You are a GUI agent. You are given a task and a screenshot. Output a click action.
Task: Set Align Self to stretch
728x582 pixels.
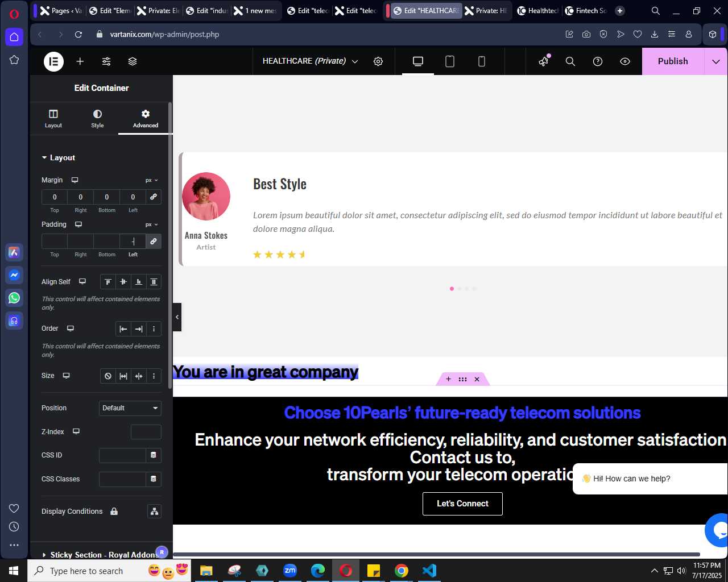[154, 282]
